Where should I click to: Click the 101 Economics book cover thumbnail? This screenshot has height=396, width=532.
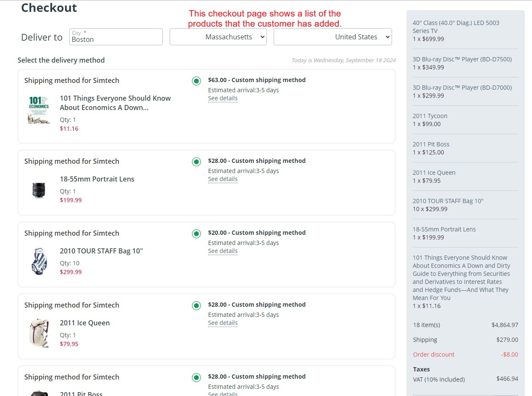click(39, 110)
